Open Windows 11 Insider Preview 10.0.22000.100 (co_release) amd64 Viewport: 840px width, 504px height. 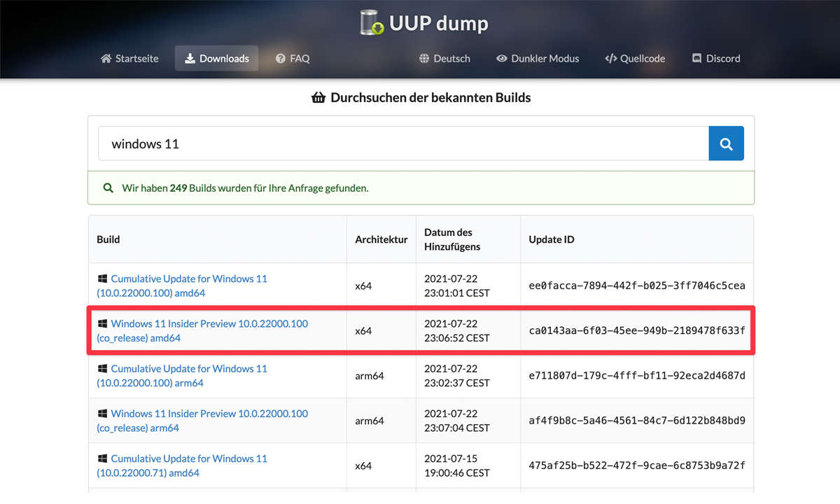tap(202, 330)
